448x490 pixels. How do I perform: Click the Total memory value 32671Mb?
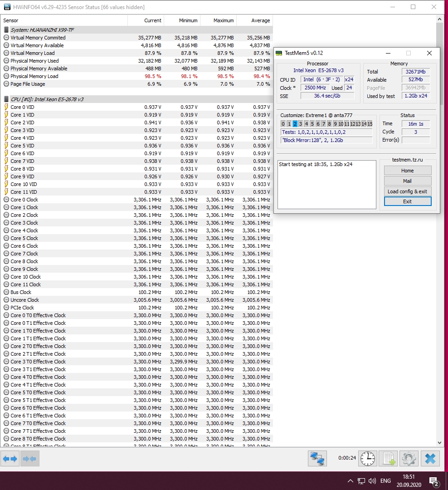tap(416, 72)
